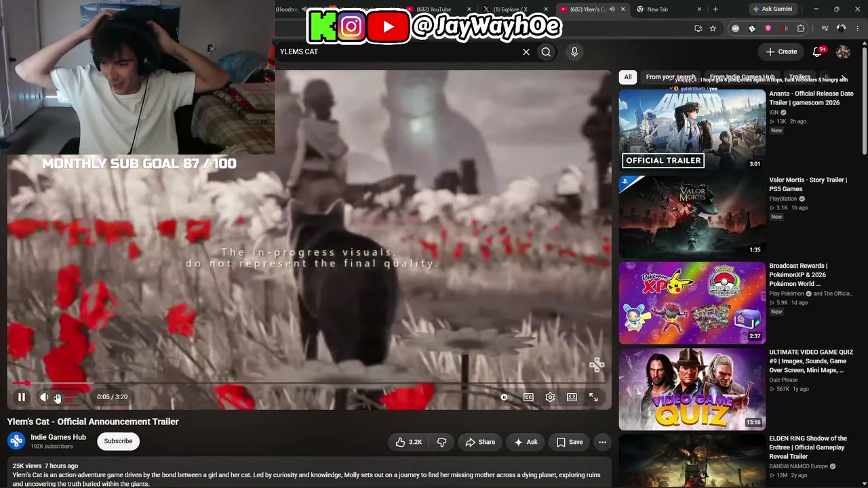
Task: Select the From Indie Games Hub chip
Action: point(742,77)
